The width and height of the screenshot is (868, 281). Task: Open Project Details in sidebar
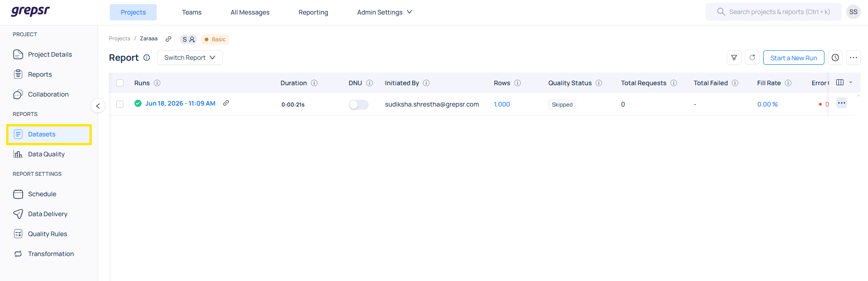click(49, 54)
